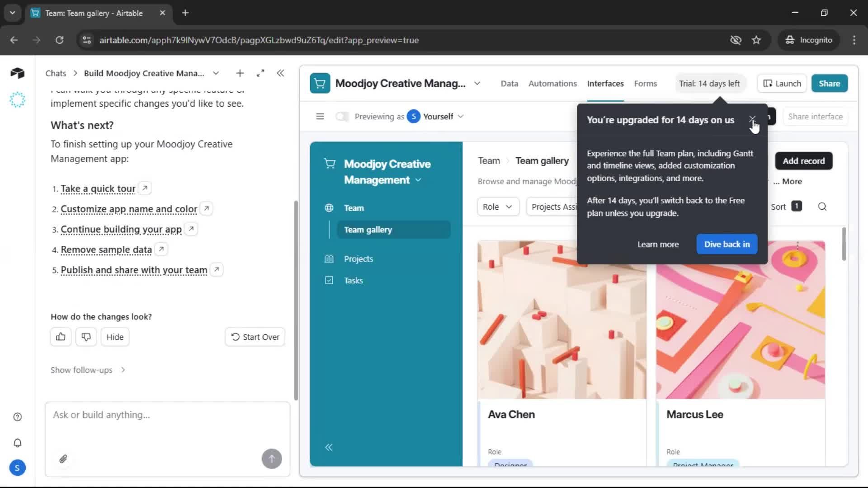
Task: Click Team breadcrumb in interface
Action: (x=489, y=160)
